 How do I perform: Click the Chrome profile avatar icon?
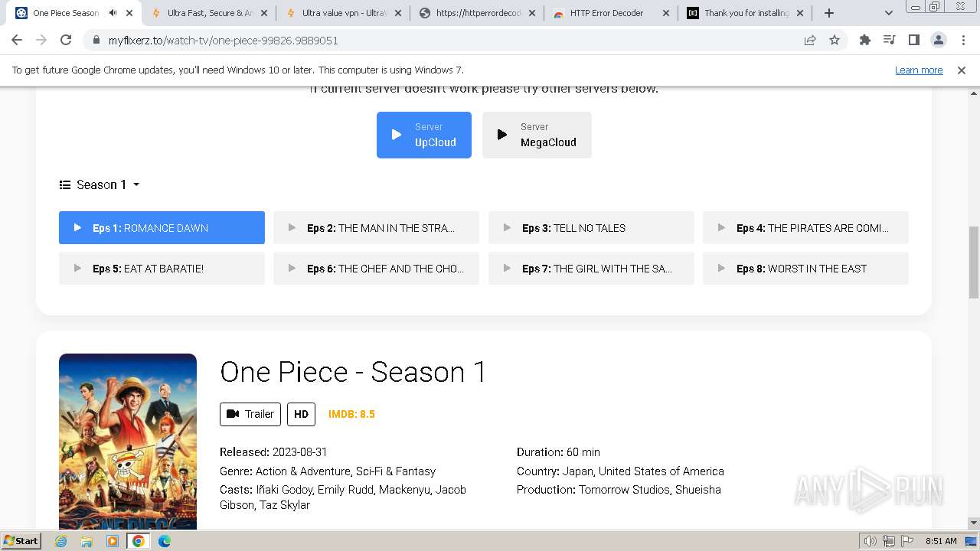coord(939,41)
